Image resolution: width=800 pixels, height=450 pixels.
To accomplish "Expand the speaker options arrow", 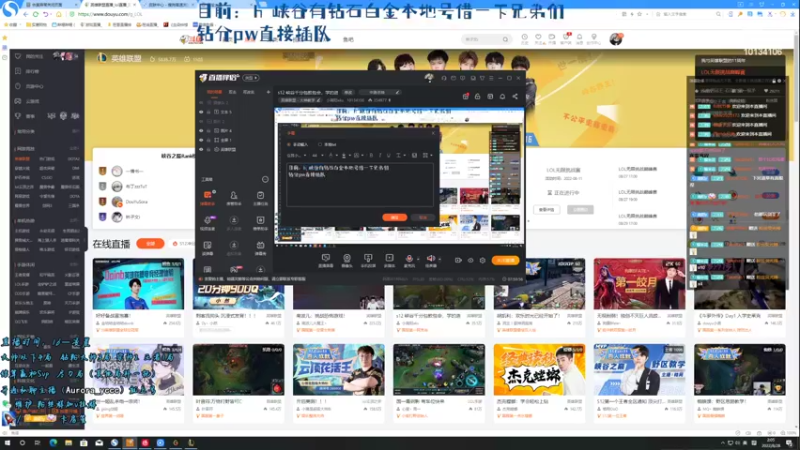I will click(x=439, y=259).
